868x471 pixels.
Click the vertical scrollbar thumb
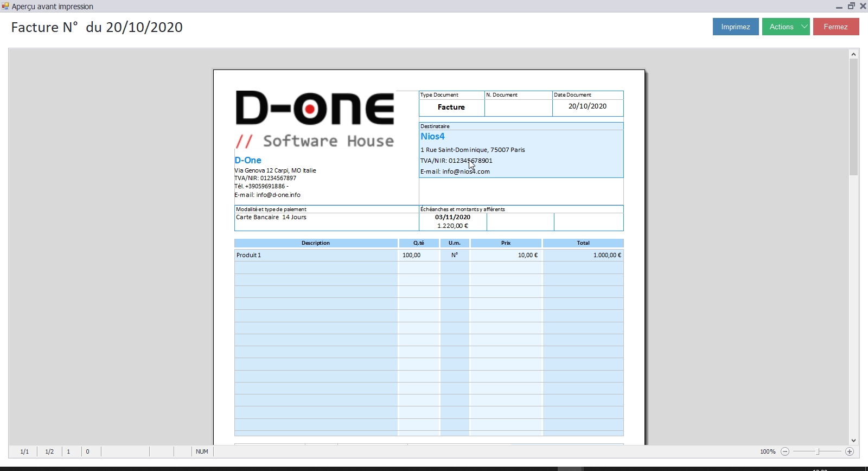(x=853, y=117)
